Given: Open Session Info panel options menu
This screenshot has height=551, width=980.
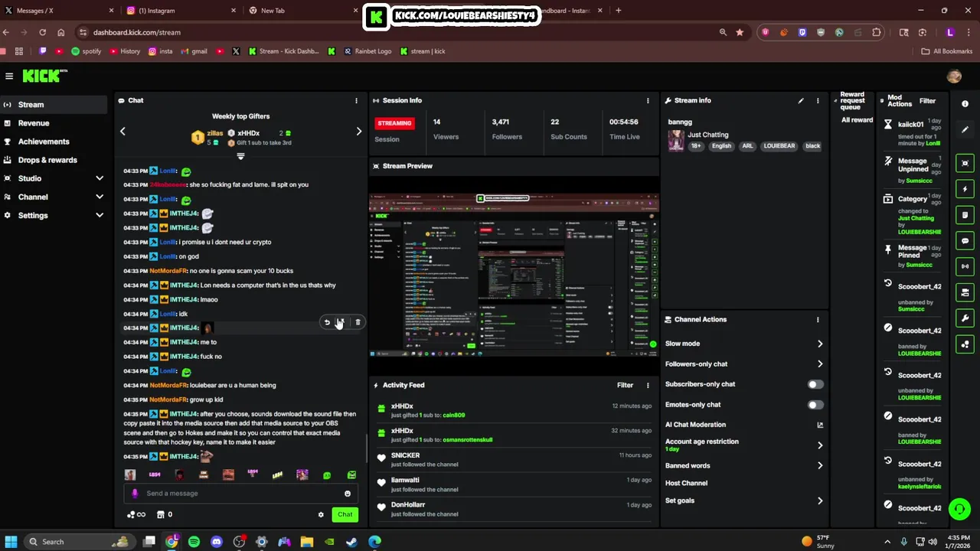Looking at the screenshot, I should point(648,100).
